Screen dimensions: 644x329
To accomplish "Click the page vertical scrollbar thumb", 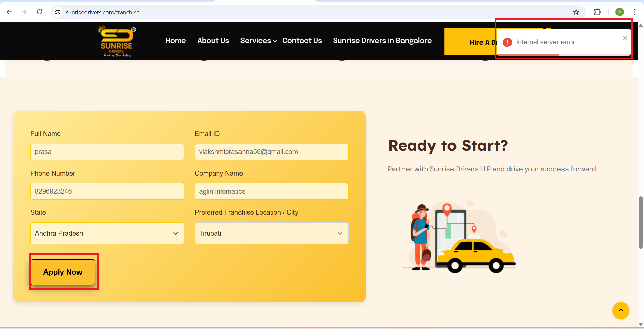I will pyautogui.click(x=641, y=222).
